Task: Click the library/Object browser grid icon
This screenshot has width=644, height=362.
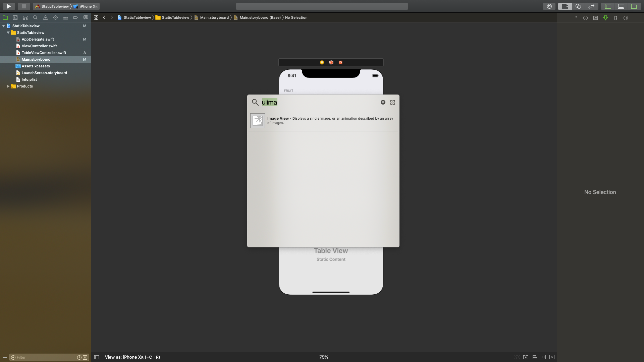Action: 392,102
